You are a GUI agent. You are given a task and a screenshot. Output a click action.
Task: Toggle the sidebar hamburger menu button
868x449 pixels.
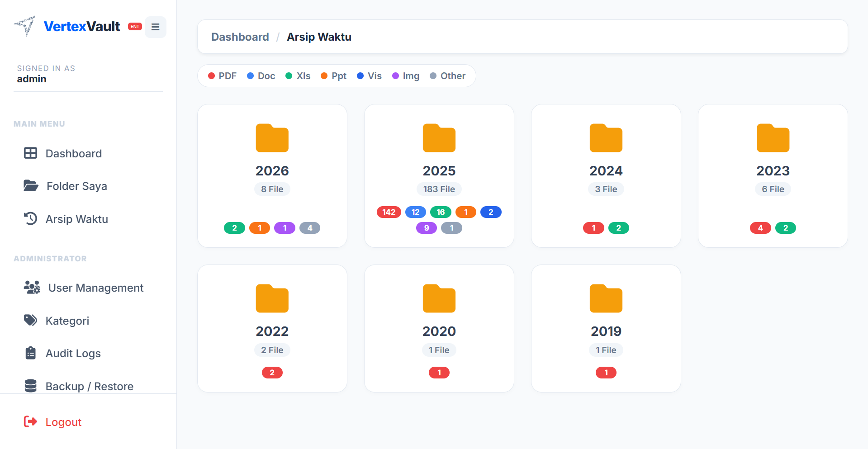155,27
